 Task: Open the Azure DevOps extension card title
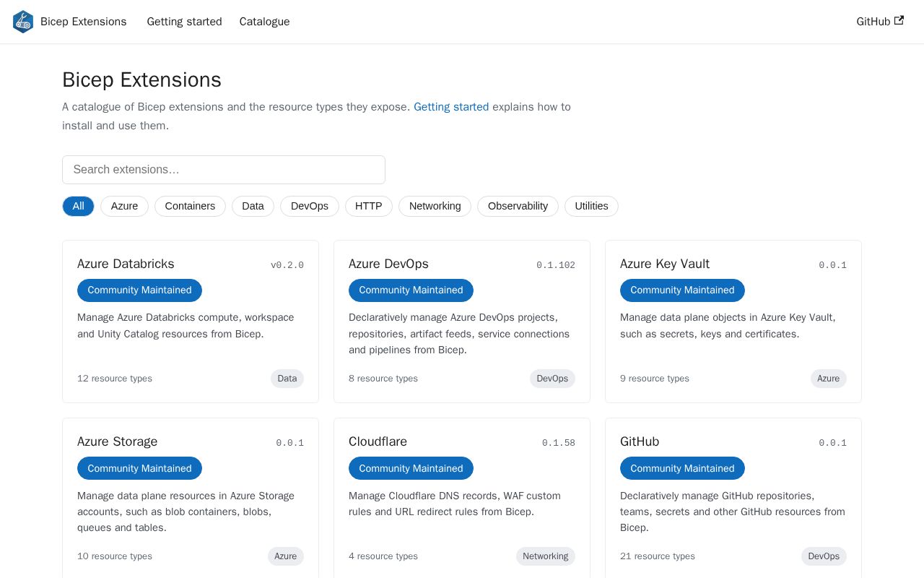pyautogui.click(x=388, y=264)
